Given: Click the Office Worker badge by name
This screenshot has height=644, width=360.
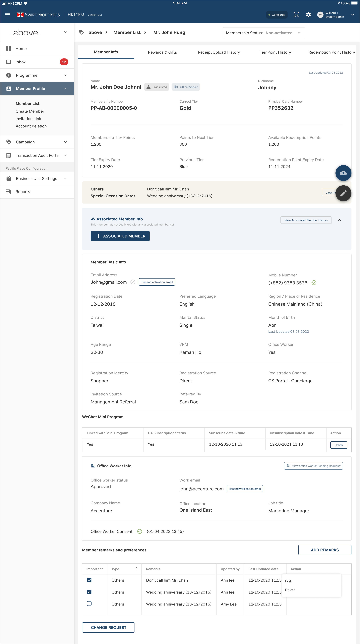Looking at the screenshot, I should [x=186, y=87].
